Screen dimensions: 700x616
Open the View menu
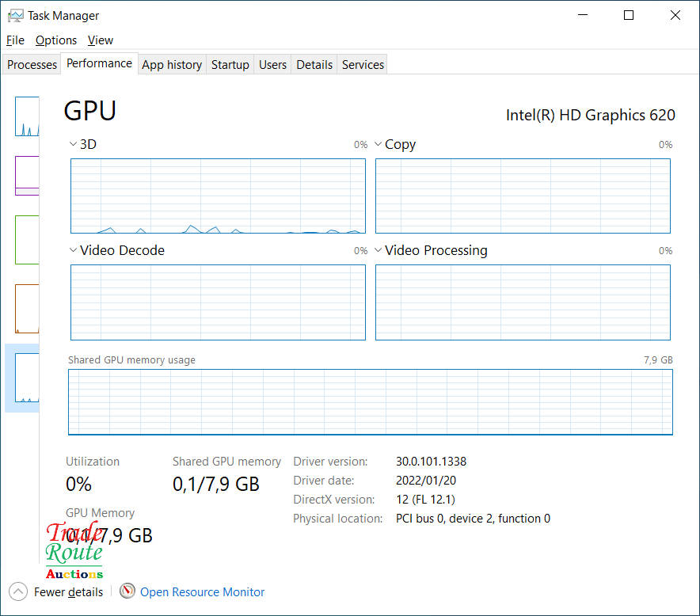pos(101,40)
